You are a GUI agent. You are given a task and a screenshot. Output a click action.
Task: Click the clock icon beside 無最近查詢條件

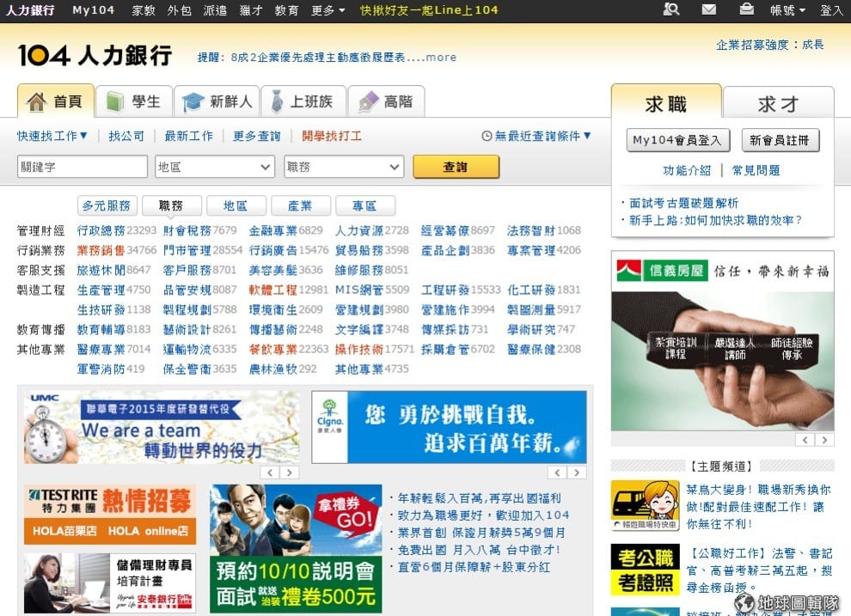pyautogui.click(x=487, y=136)
